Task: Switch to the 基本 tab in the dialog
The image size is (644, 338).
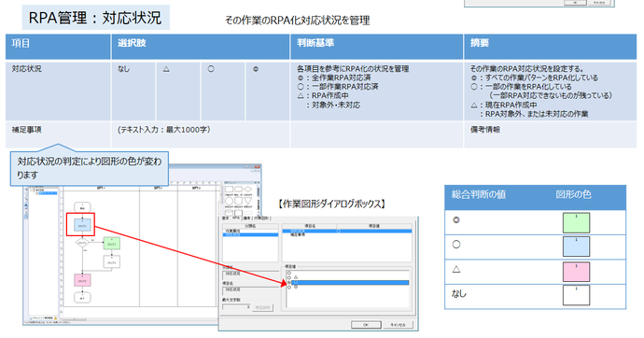Action: click(x=226, y=218)
